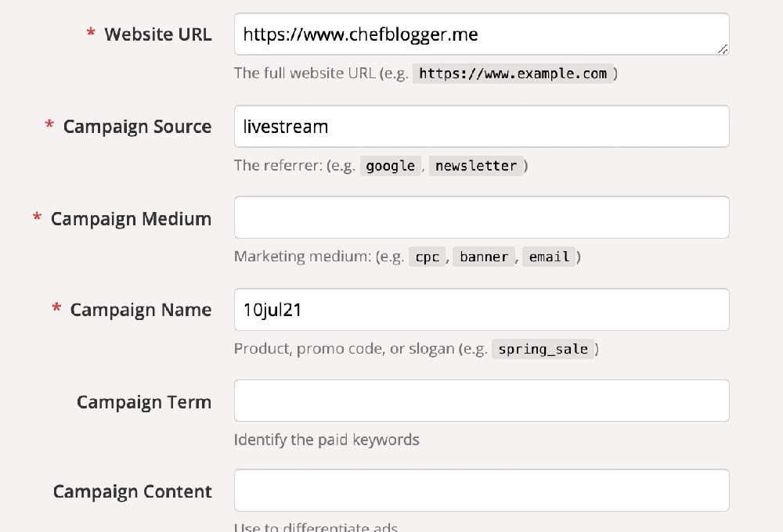This screenshot has width=783, height=532.
Task: Click the Campaign Term label
Action: click(x=144, y=402)
